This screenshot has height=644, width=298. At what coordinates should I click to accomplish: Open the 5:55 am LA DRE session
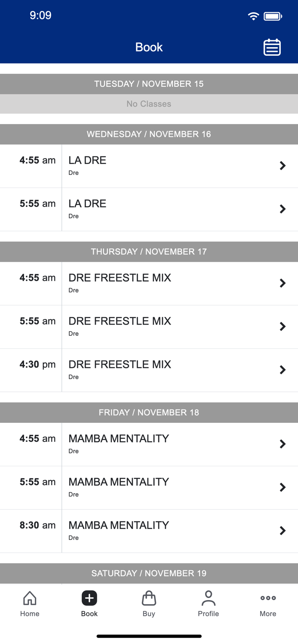149,209
